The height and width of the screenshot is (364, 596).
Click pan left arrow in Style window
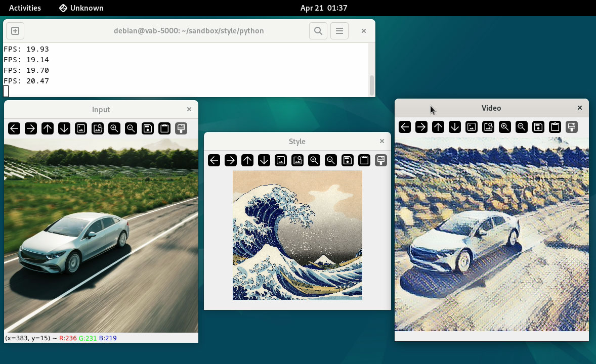pos(214,160)
